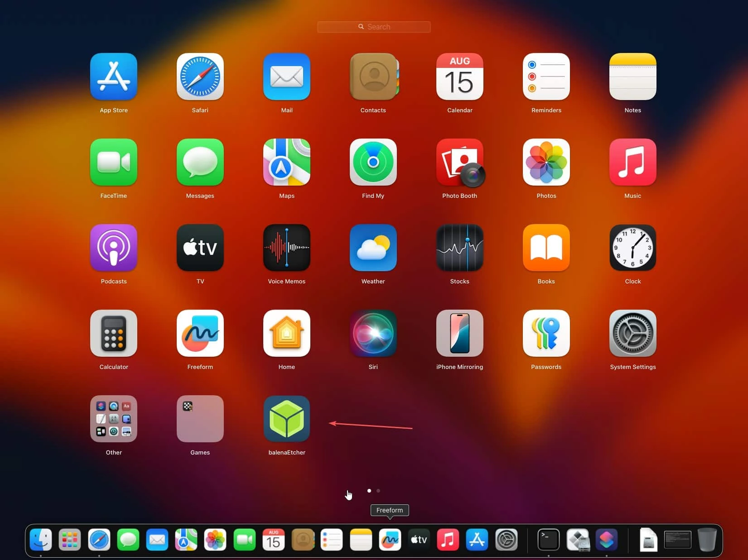748x560 pixels.
Task: Restore the minimized window thumbnail in Dock
Action: pyautogui.click(x=678, y=540)
